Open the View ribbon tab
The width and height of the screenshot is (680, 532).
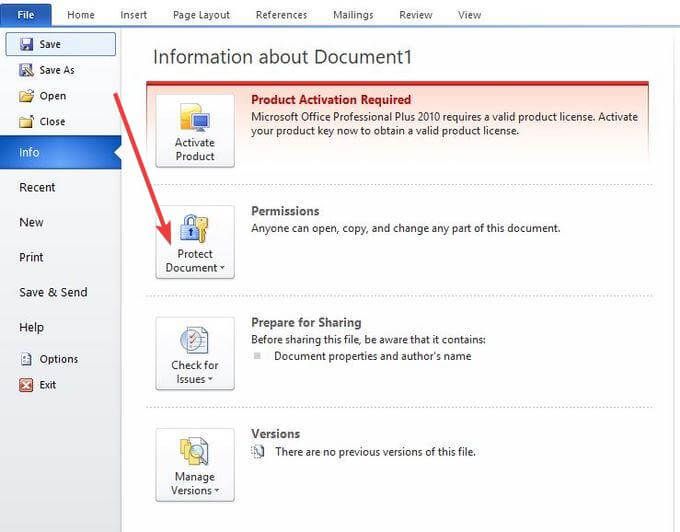(469, 15)
